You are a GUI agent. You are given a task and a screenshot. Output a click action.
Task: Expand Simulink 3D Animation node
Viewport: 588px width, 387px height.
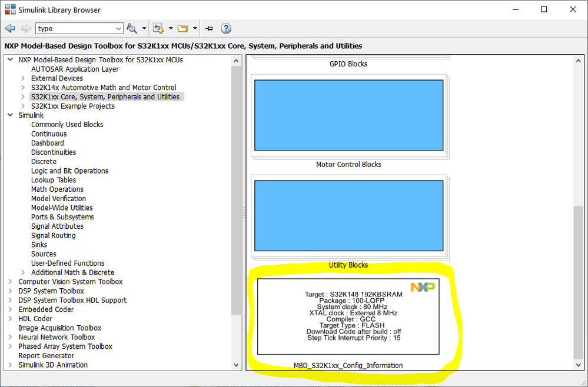click(x=11, y=365)
